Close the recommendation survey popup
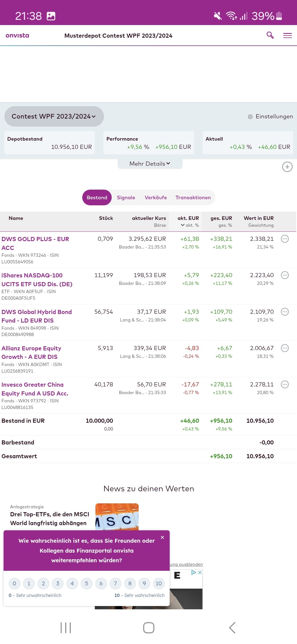The image size is (297, 644). pos(163,537)
